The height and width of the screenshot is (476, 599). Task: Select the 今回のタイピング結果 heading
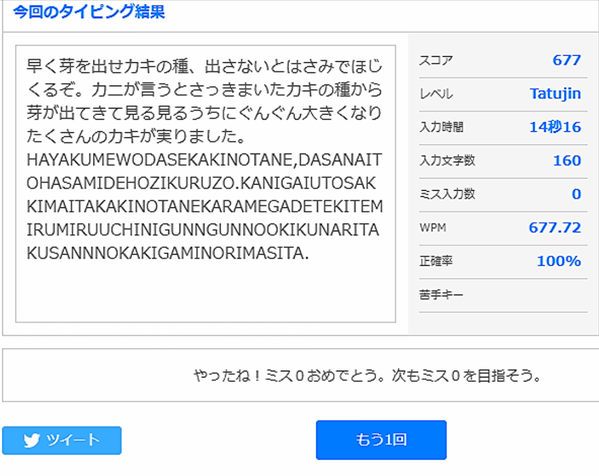point(89,12)
